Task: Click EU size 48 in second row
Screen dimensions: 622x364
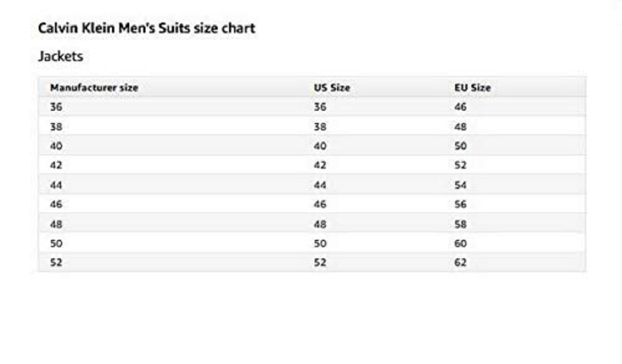Action: tap(460, 127)
